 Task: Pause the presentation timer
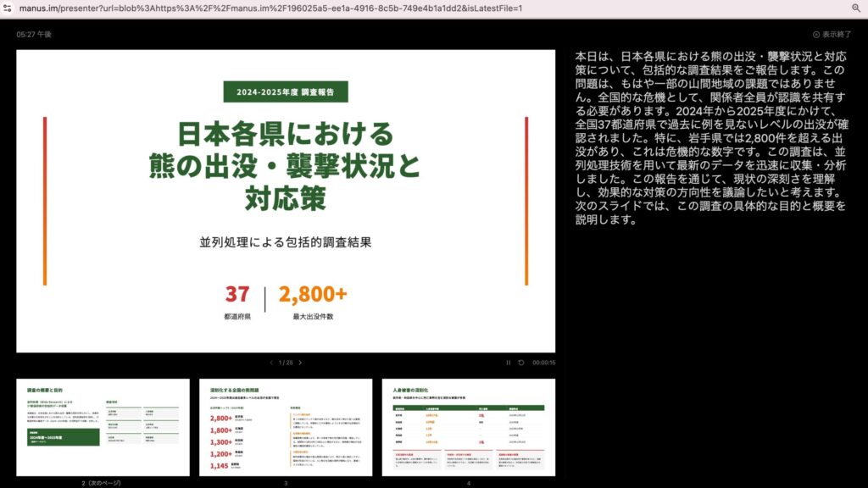click(509, 363)
